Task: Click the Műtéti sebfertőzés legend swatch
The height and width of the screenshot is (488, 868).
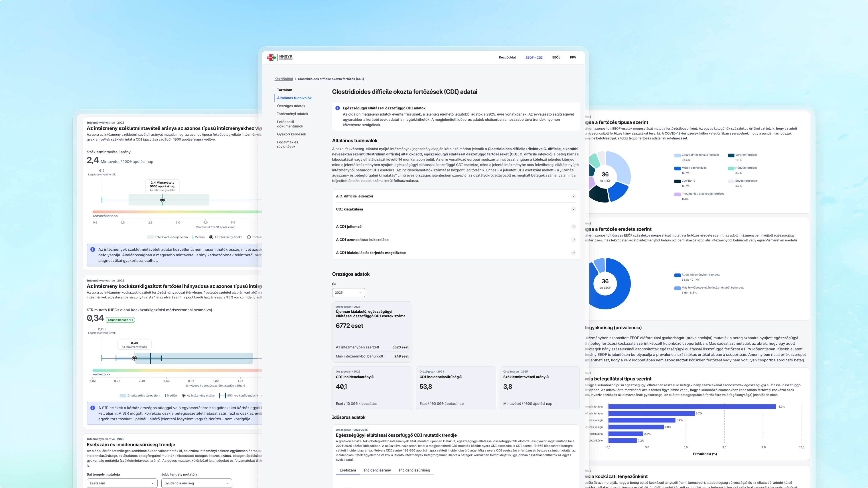Action: [x=677, y=168]
